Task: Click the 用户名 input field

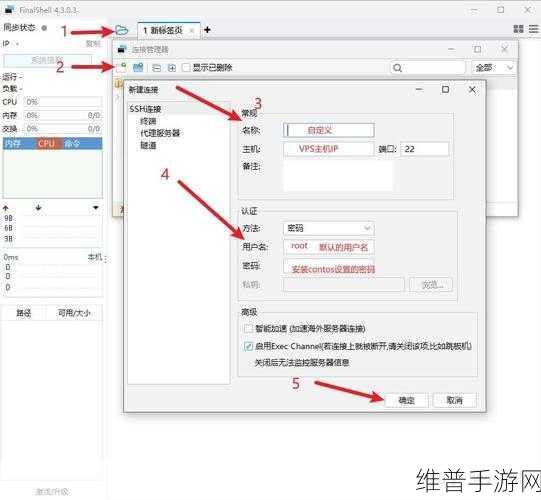Action: coord(329,247)
